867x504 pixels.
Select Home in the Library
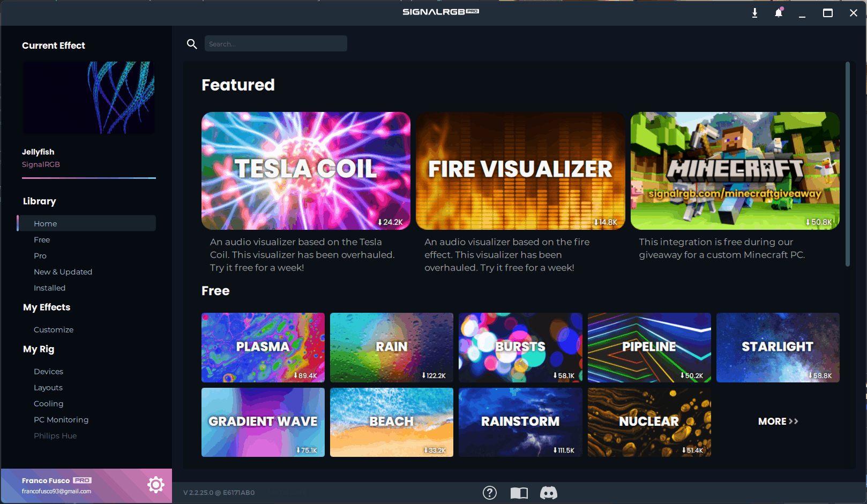87,223
